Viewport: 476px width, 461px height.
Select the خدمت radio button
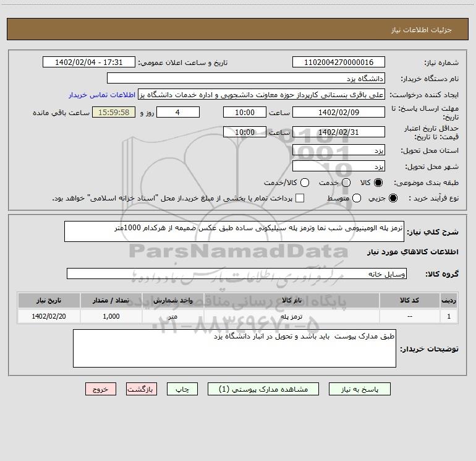pos(346,183)
